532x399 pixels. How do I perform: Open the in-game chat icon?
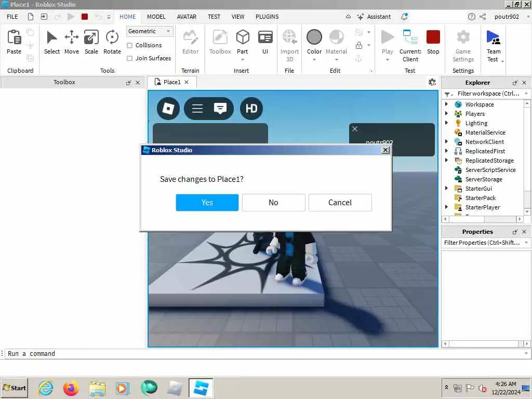tap(220, 109)
